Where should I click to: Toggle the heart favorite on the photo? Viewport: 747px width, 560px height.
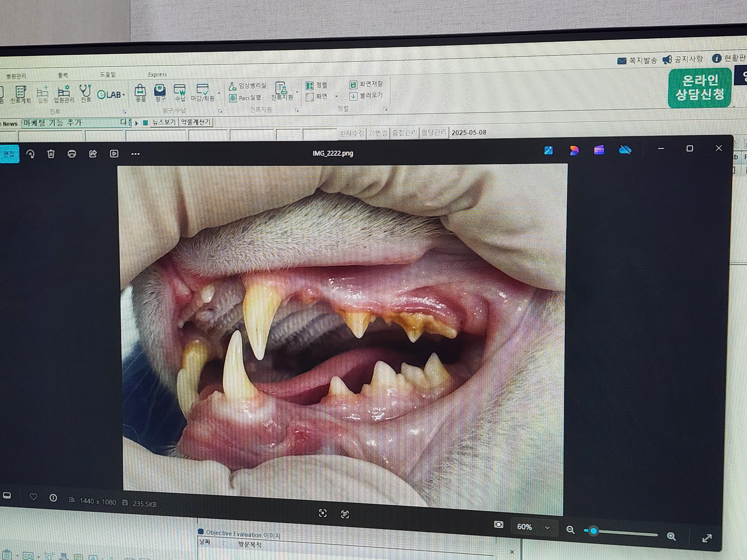click(x=33, y=497)
